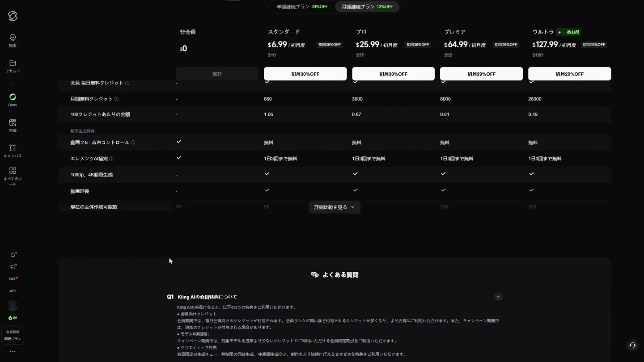Screen dimensions: 644x362
Task: Click the 1.06 per-100-credits value
Action: pyautogui.click(x=268, y=114)
